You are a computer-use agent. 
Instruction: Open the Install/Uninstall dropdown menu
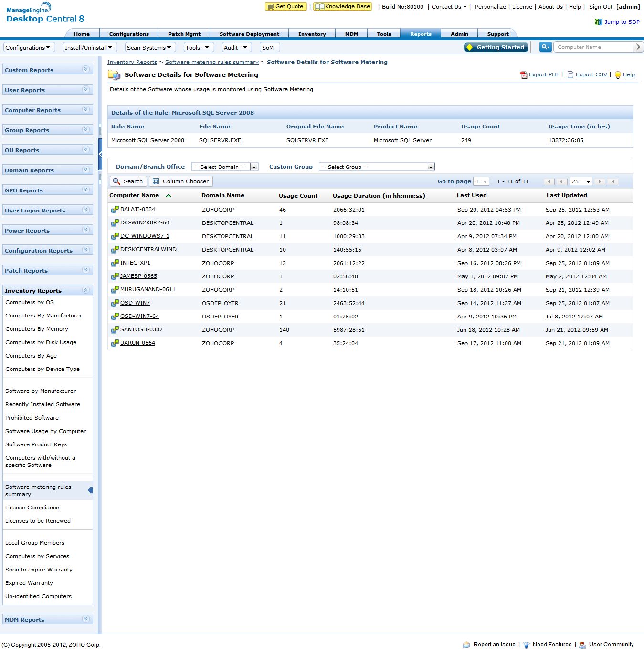pos(89,48)
